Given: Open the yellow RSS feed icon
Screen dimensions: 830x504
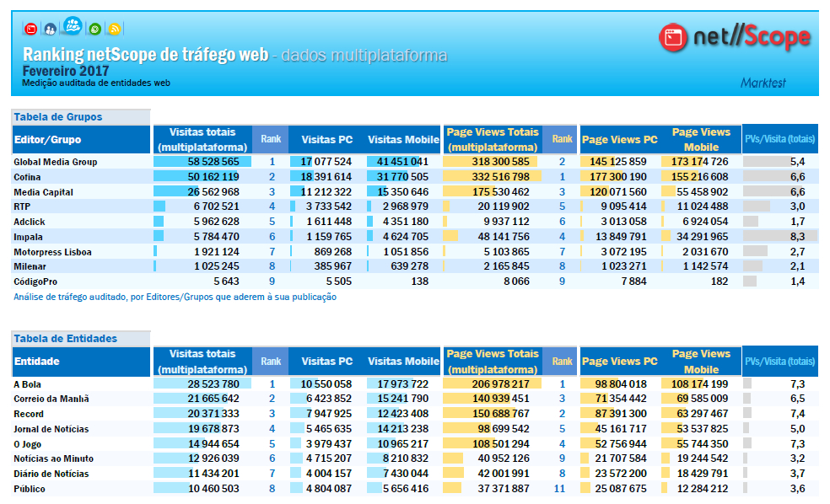Looking at the screenshot, I should tap(115, 29).
